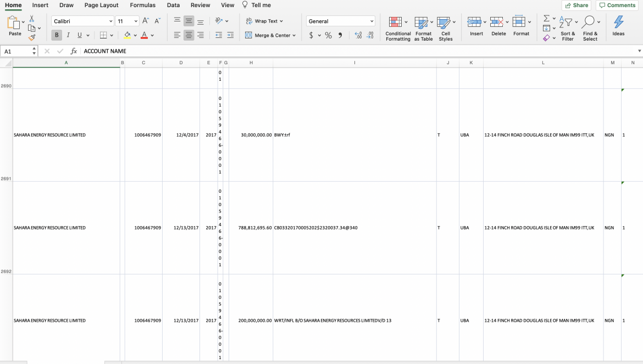Image resolution: width=643 pixels, height=364 pixels.
Task: Toggle Bold formatting
Action: point(57,35)
